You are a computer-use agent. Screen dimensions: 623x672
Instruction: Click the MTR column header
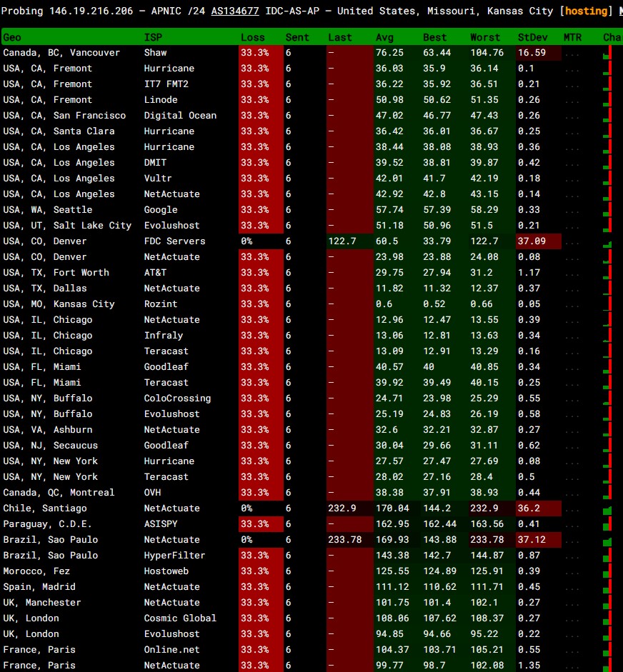coord(572,37)
